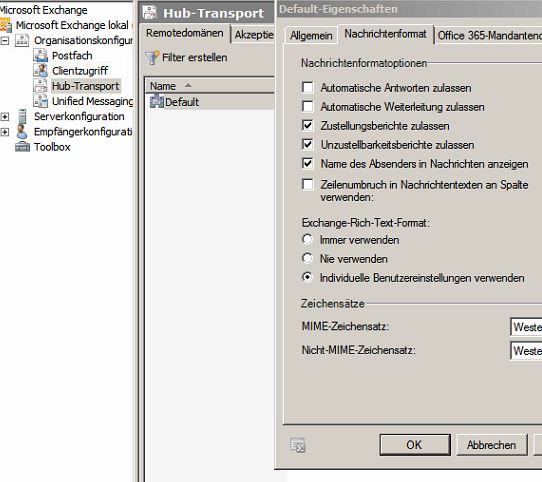Click the Default-Eigenschaften title bar
The width and height of the screenshot is (542, 482).
tap(409, 9)
